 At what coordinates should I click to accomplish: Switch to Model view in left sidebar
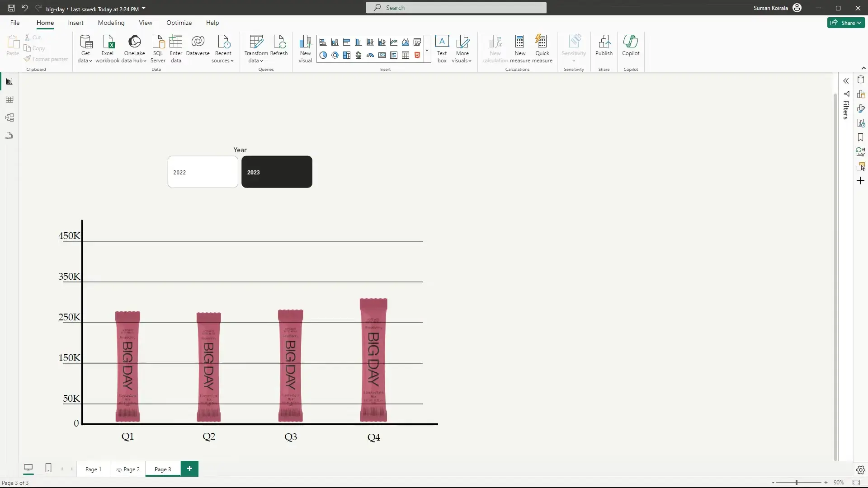[9, 117]
